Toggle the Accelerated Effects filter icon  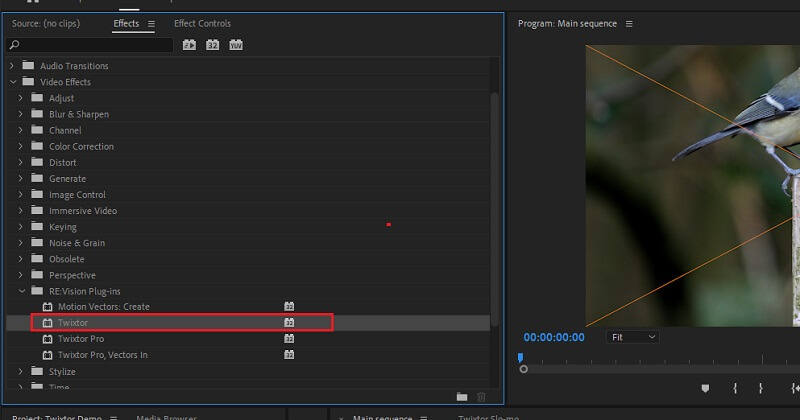189,45
